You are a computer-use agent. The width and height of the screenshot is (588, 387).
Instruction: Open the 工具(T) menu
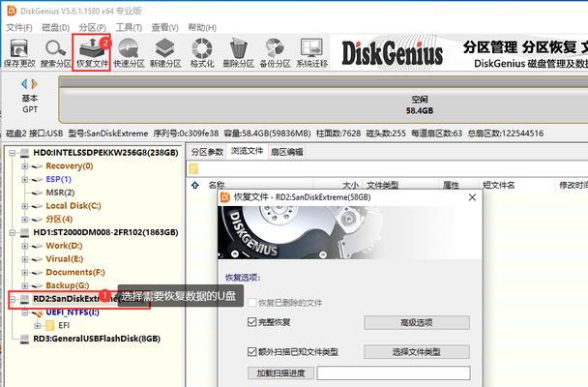pos(129,27)
